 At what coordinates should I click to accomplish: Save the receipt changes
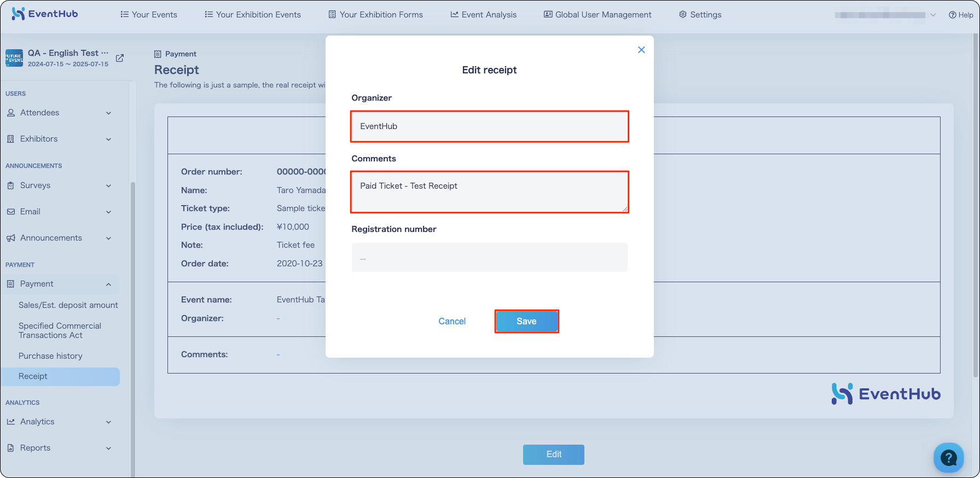(x=526, y=321)
